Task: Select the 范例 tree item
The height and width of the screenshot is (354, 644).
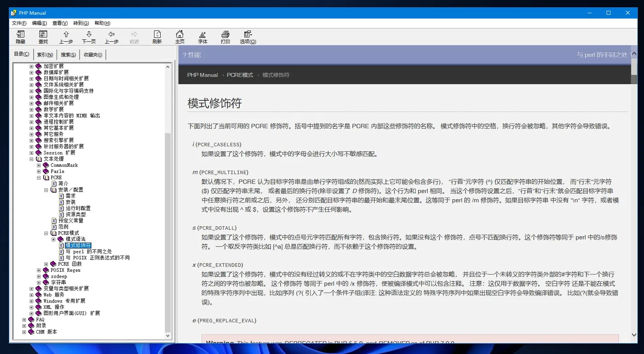Action: pos(63,227)
